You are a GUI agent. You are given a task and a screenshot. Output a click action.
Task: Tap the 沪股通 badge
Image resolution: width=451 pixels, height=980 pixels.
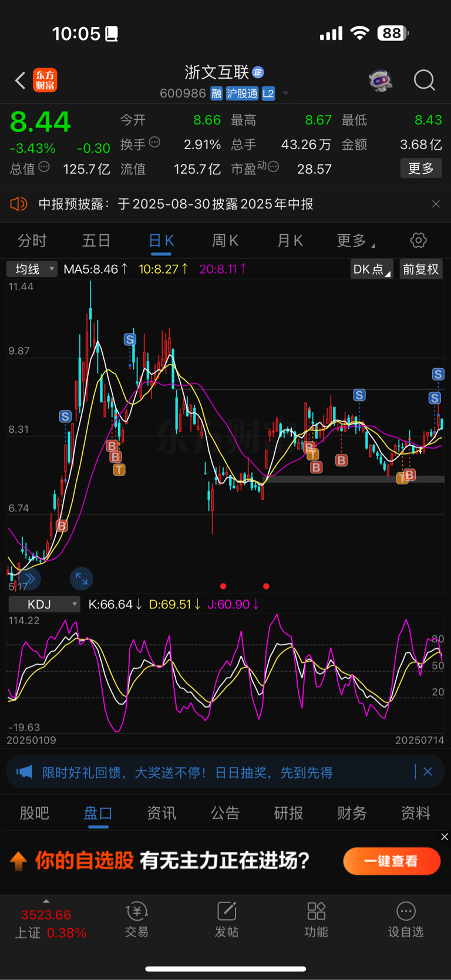pyautogui.click(x=242, y=93)
